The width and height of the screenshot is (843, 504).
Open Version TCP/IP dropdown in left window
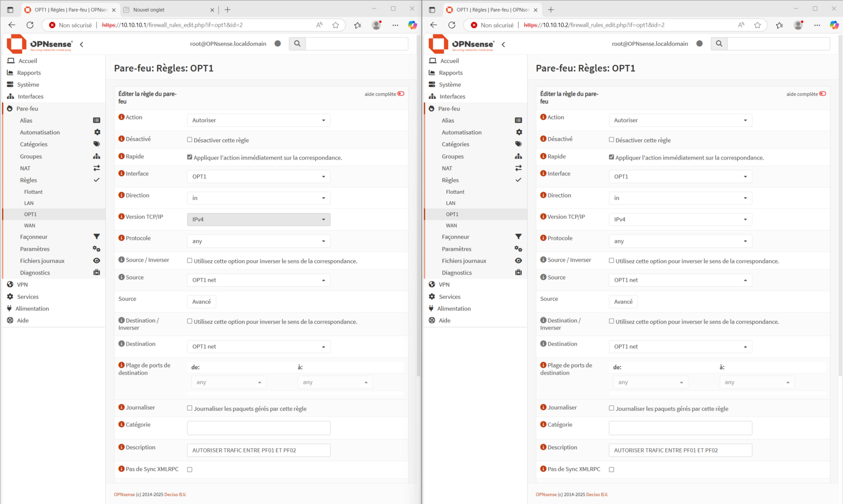(x=258, y=220)
